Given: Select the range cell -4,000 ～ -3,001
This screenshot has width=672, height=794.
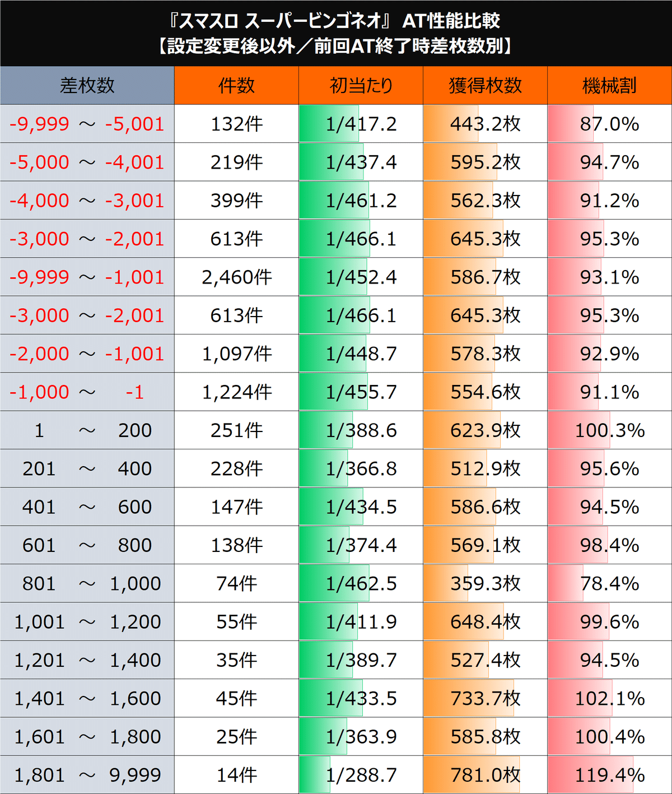Looking at the screenshot, I should point(87,200).
